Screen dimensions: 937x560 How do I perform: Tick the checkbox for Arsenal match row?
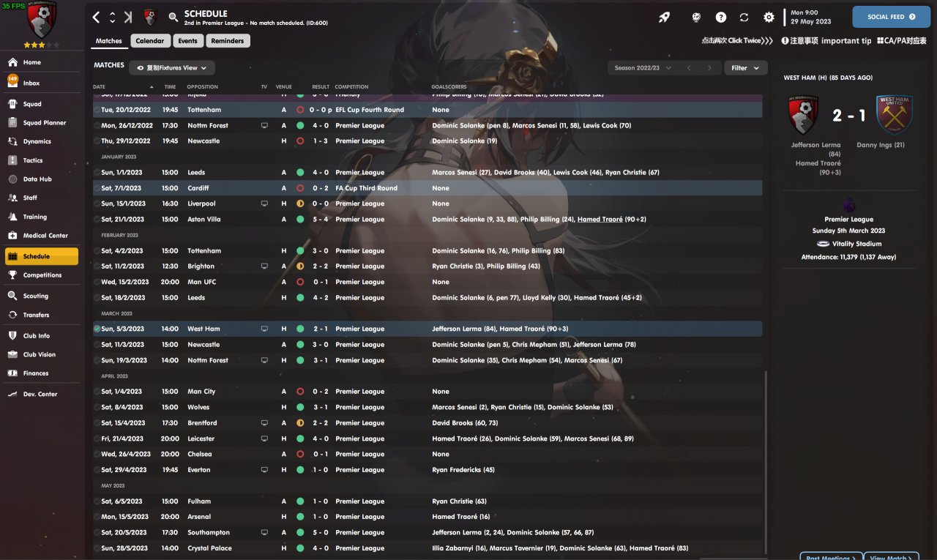pos(97,517)
